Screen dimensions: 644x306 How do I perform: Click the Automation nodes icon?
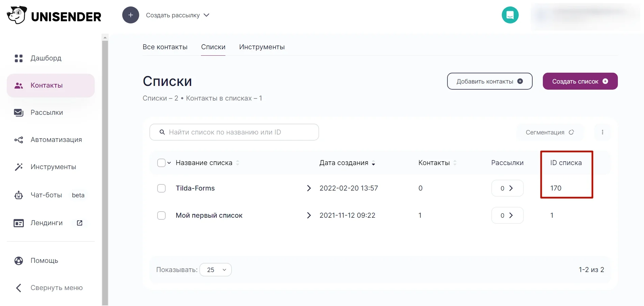click(x=19, y=140)
